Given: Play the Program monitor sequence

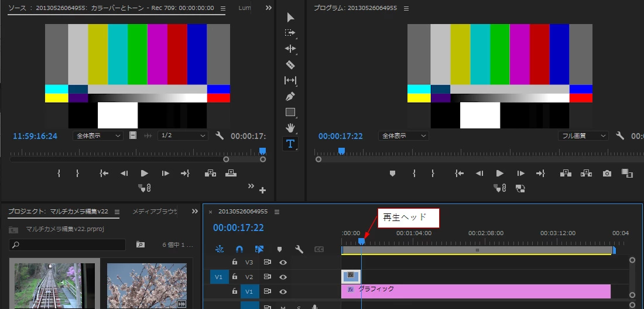Looking at the screenshot, I should [x=500, y=174].
